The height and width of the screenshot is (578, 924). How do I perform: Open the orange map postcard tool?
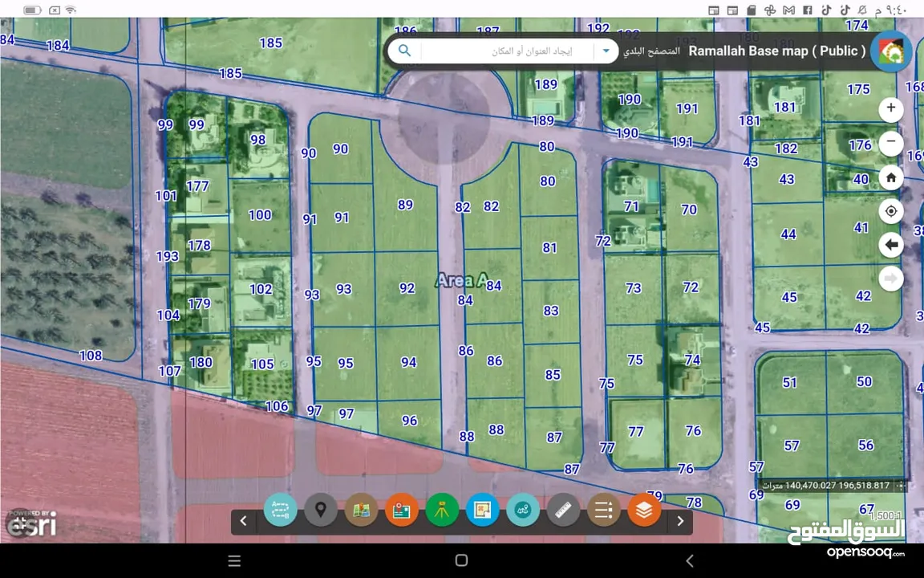click(402, 510)
